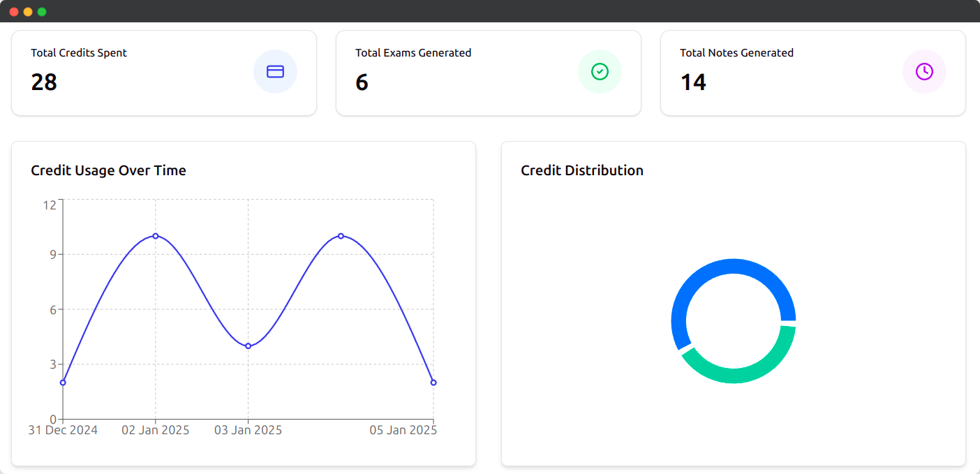Click the Credit Distribution panel title
The height and width of the screenshot is (474, 980).
click(581, 170)
